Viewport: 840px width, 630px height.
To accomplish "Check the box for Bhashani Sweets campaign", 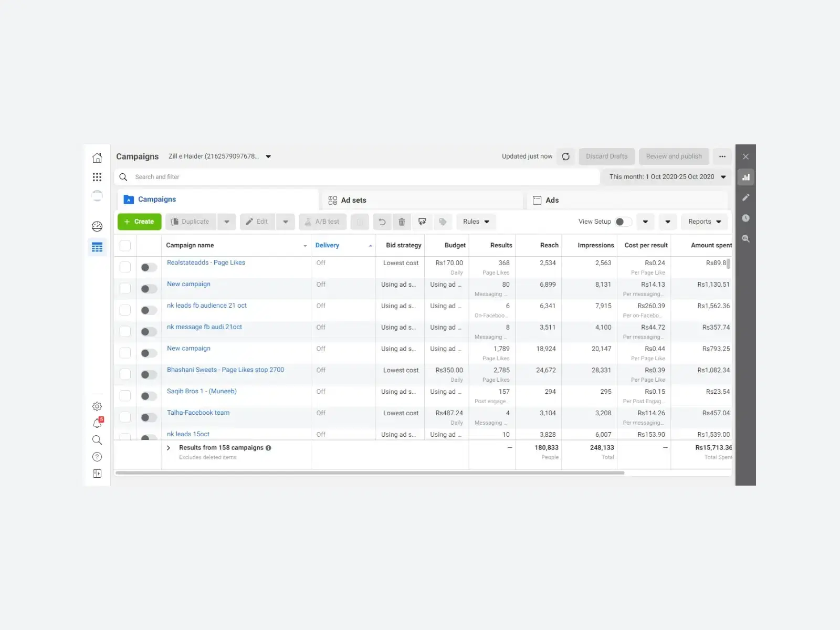I will (125, 374).
